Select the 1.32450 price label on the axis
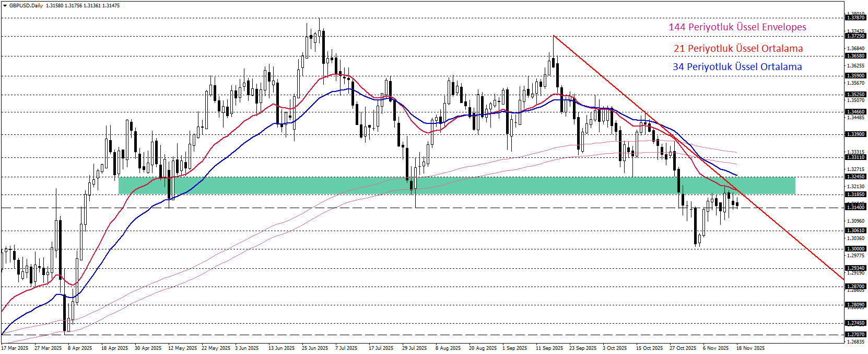Viewport: 868px width, 354px height. tap(855, 177)
